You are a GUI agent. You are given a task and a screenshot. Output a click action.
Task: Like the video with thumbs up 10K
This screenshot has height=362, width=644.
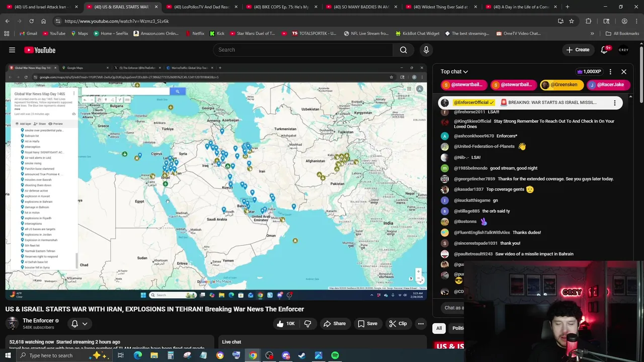point(286,324)
